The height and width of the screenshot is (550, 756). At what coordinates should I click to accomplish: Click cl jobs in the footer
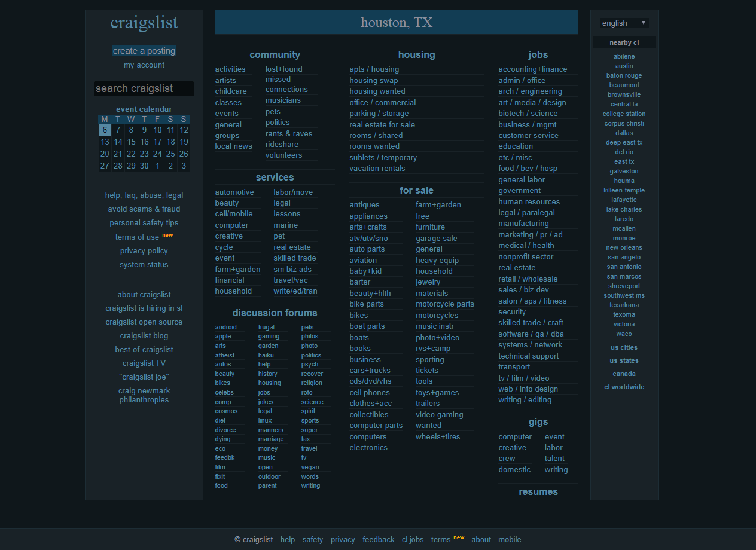(x=413, y=539)
